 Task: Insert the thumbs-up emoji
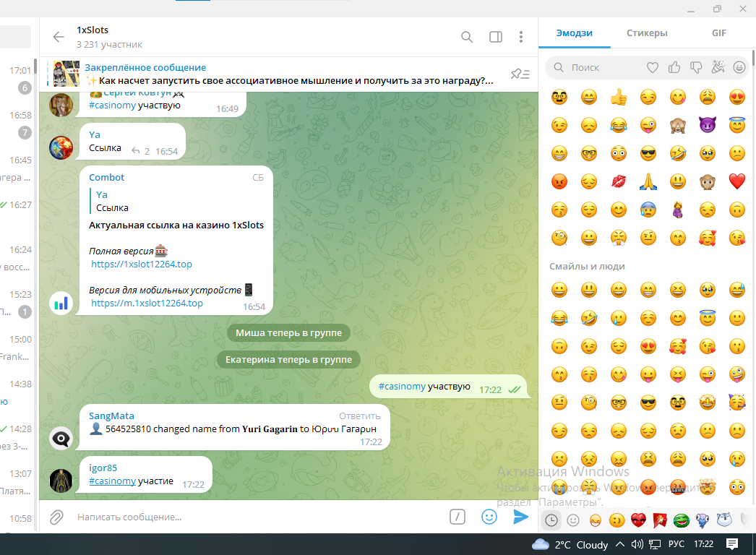(x=619, y=98)
